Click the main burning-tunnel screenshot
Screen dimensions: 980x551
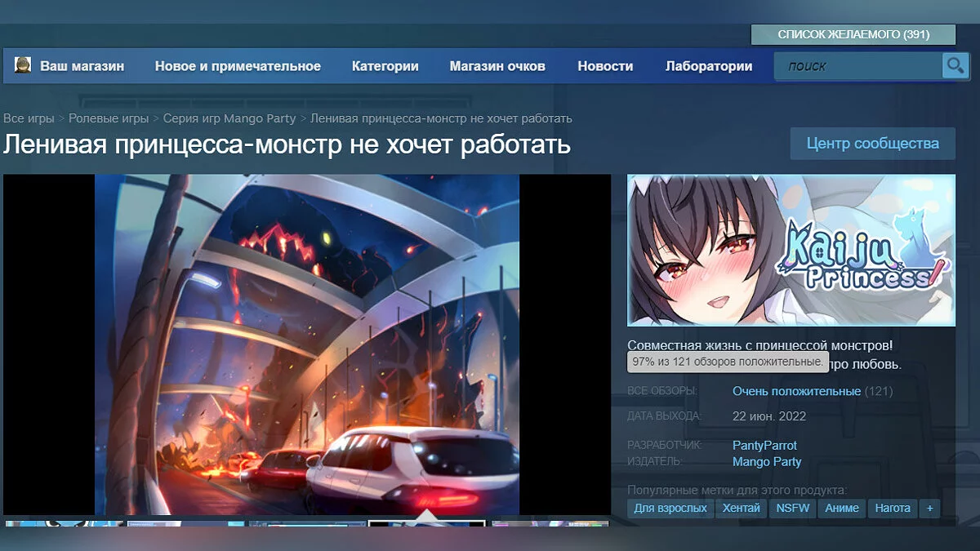[x=307, y=344]
